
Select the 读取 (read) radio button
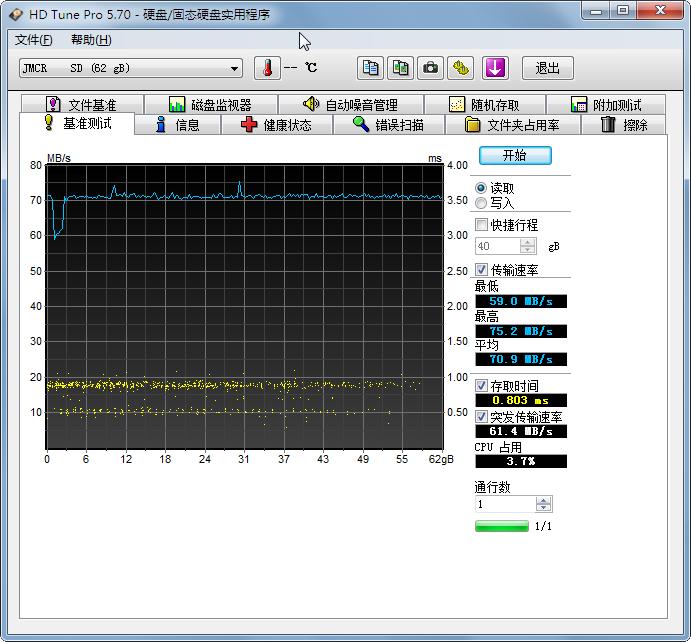pos(481,188)
